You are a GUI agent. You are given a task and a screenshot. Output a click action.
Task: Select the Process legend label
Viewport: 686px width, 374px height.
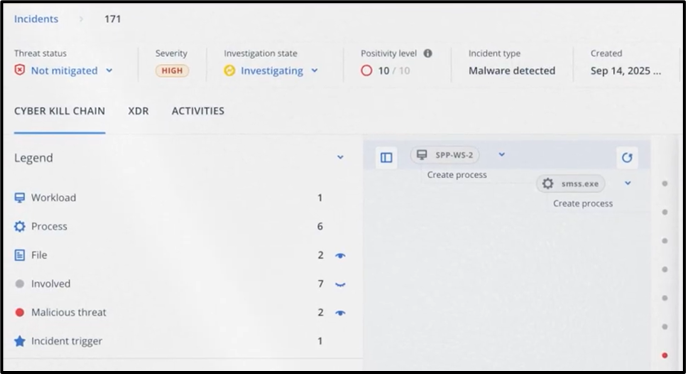[49, 226]
